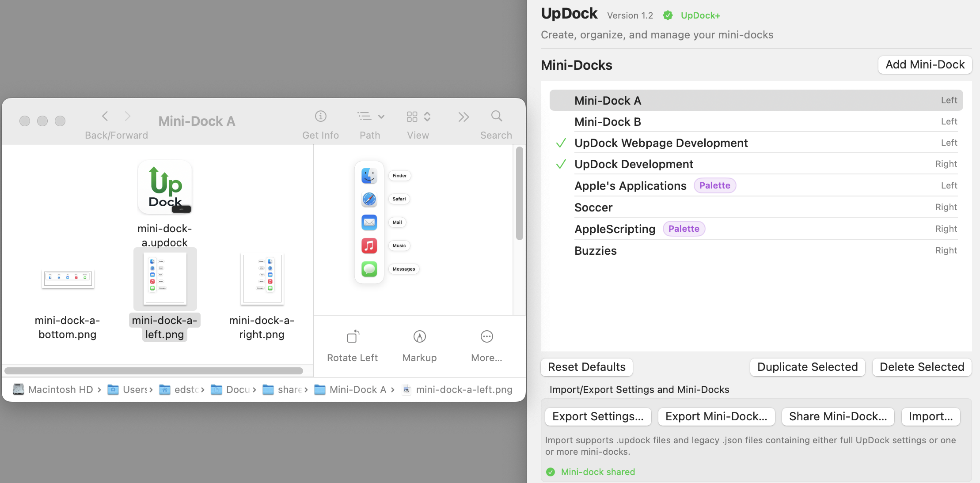Image resolution: width=980 pixels, height=483 pixels.
Task: Click the UpDock+ verified badge icon
Action: [x=668, y=15]
